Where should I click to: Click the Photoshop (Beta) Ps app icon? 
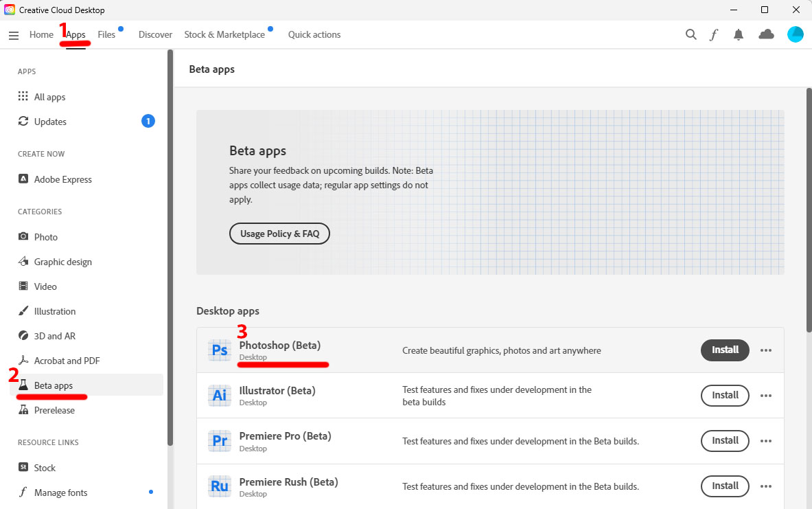point(219,350)
